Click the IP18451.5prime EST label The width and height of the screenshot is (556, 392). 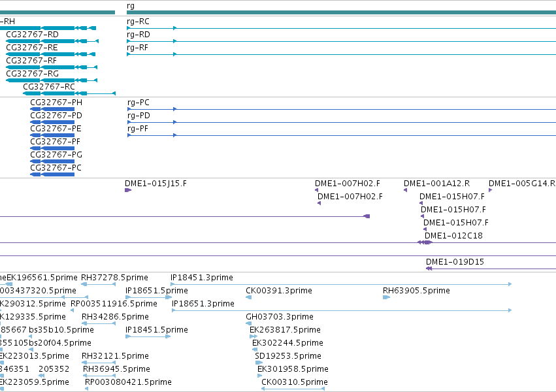157,330
